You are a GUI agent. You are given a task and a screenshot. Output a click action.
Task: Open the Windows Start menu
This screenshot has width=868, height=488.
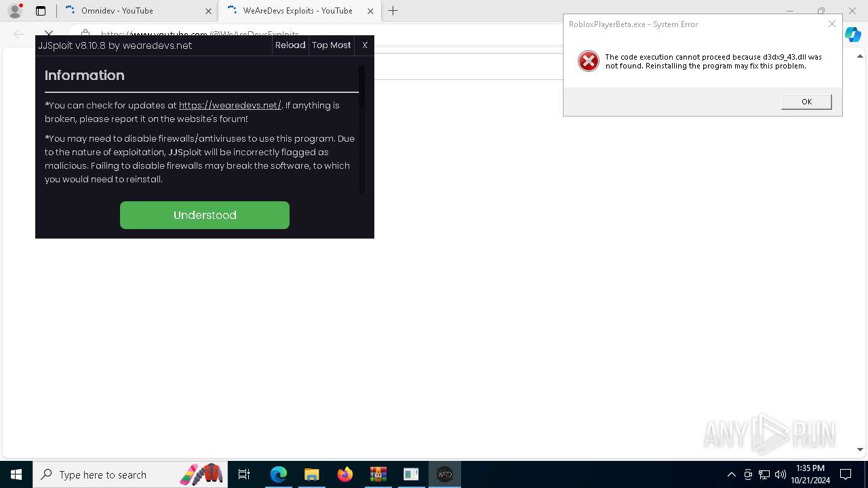(x=16, y=474)
